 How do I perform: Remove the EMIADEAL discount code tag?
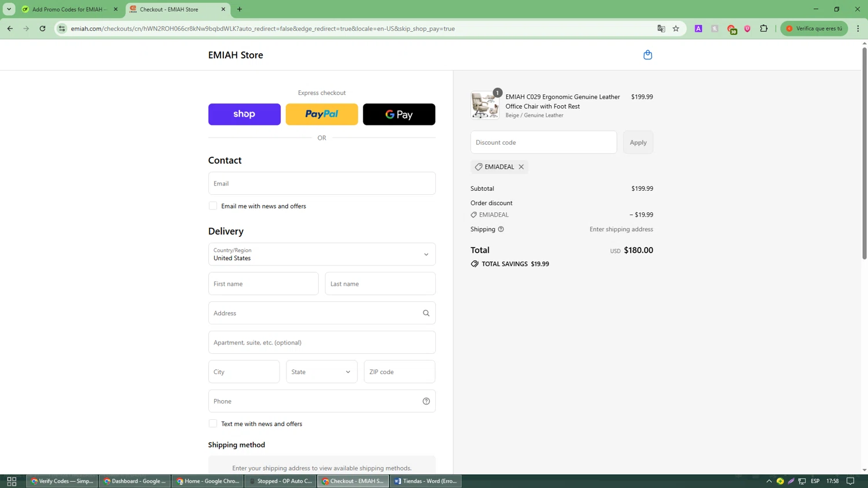[x=521, y=167]
